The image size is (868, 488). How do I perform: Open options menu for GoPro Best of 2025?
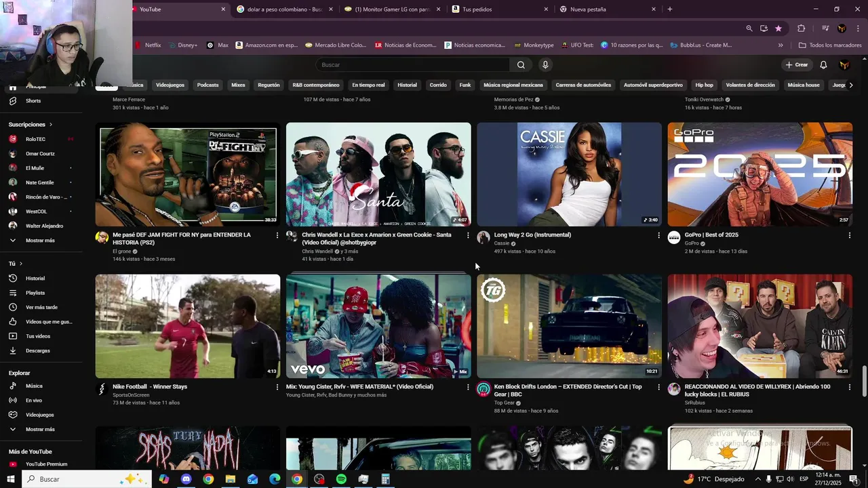pos(850,235)
